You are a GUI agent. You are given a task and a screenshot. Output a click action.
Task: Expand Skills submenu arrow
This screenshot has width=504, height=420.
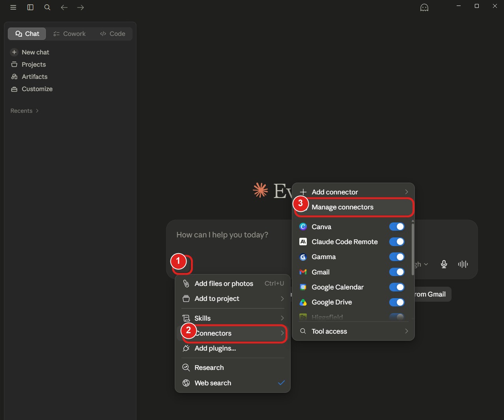pos(282,318)
